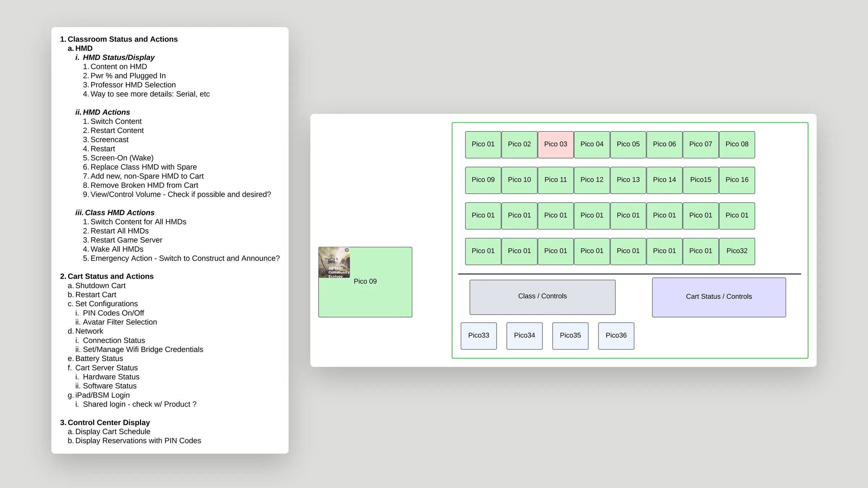Click 'HMD Status/Display' subheading
This screenshot has width=868, height=488.
click(x=119, y=57)
